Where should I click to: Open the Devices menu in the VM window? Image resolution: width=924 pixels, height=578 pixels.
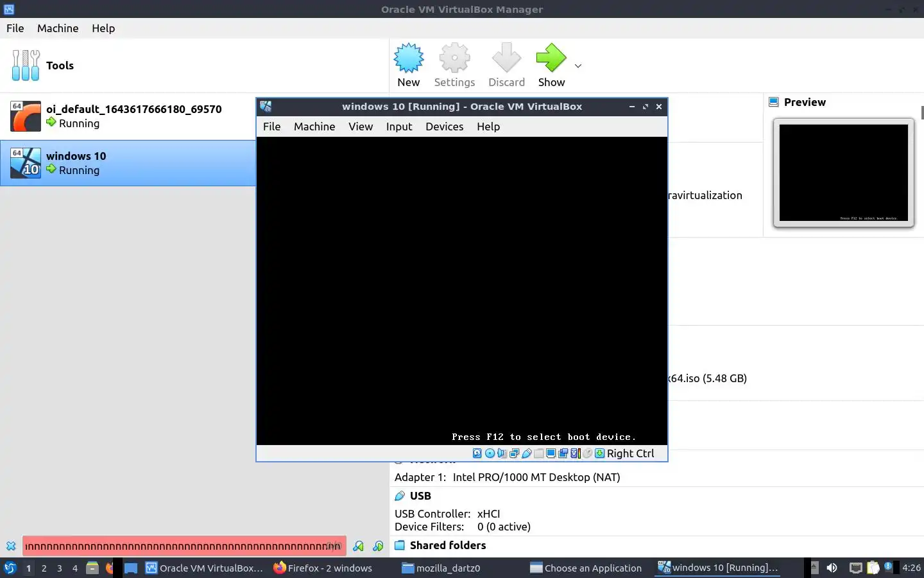[445, 127]
